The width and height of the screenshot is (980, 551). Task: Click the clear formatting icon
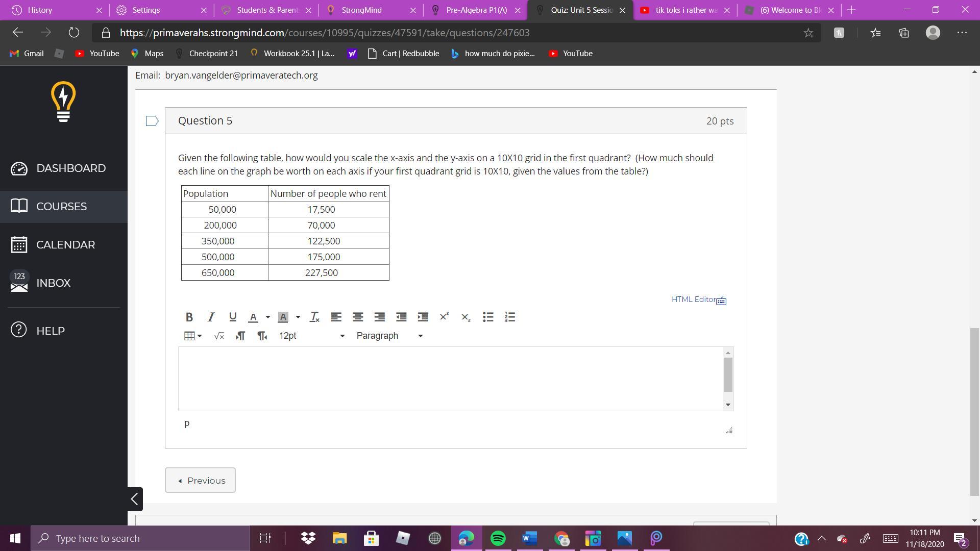coord(314,317)
